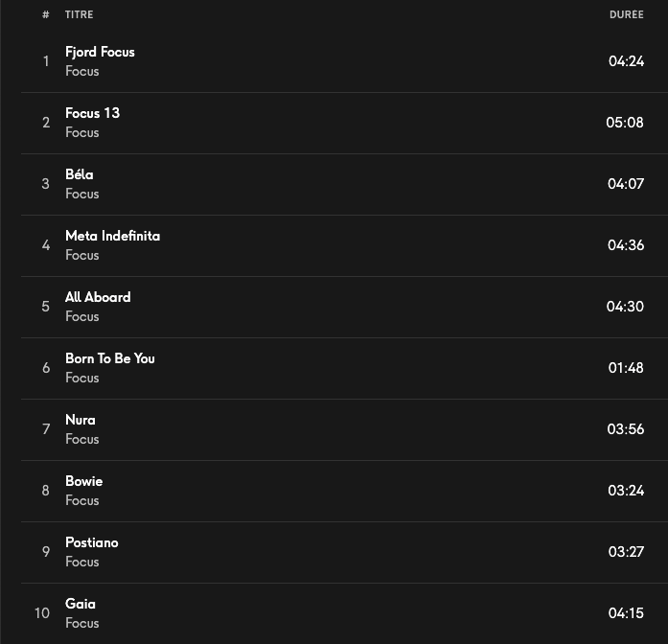Click the track named Nura
The width and height of the screenshot is (668, 644).
point(81,420)
